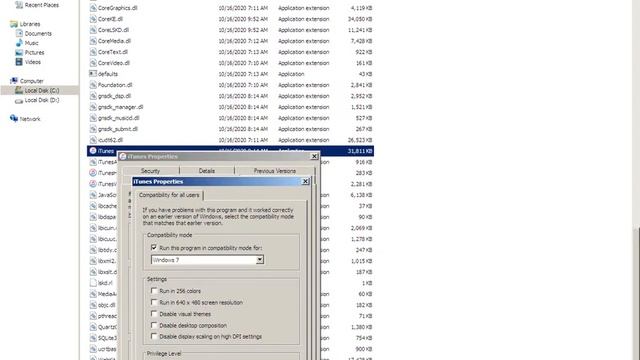640x360 pixels.
Task: Open Network icon in navigation pane
Action: tap(14, 119)
